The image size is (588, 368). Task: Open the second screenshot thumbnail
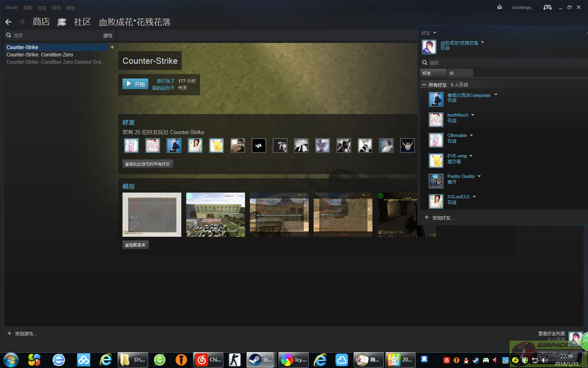tap(216, 215)
